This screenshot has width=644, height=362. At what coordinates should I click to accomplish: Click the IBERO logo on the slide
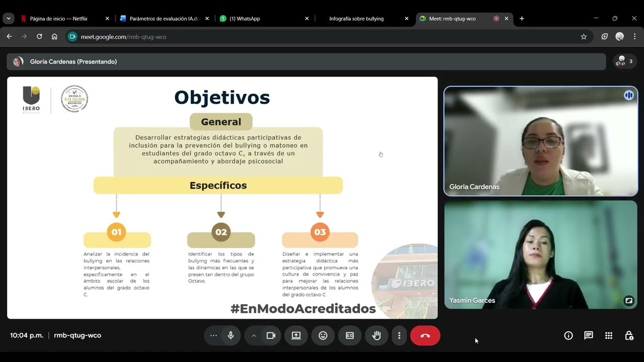(x=31, y=99)
